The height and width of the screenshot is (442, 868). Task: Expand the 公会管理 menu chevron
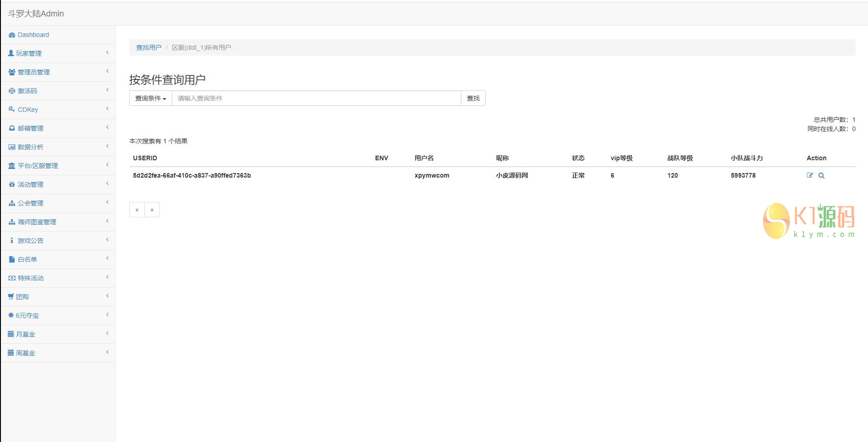click(x=107, y=202)
